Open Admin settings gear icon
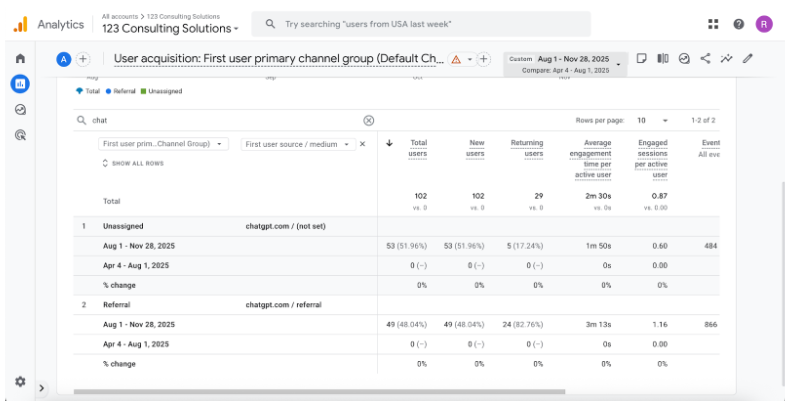This screenshot has height=405, width=794. (20, 381)
